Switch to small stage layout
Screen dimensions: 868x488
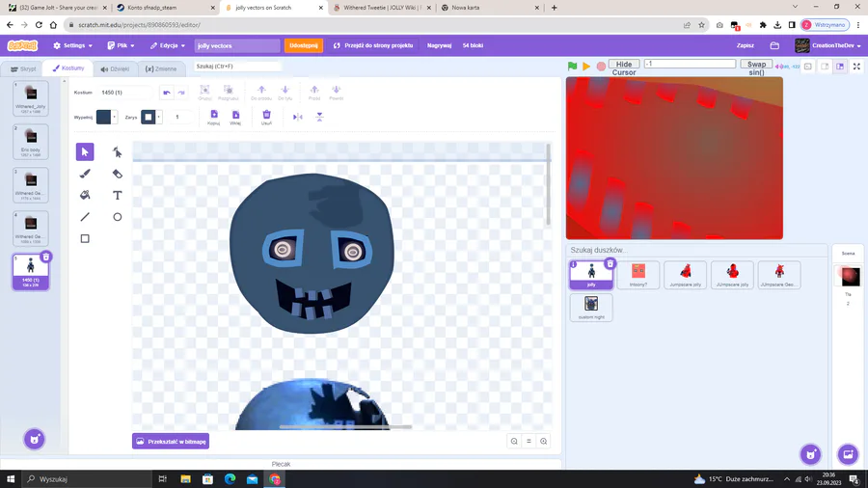[825, 67]
